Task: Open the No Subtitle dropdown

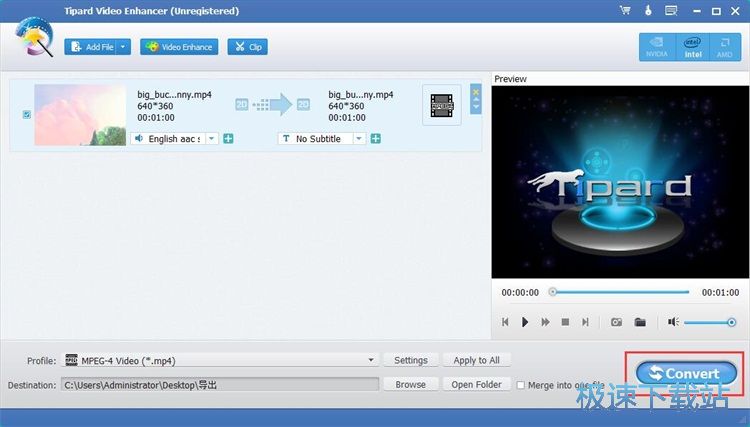Action: pos(359,139)
